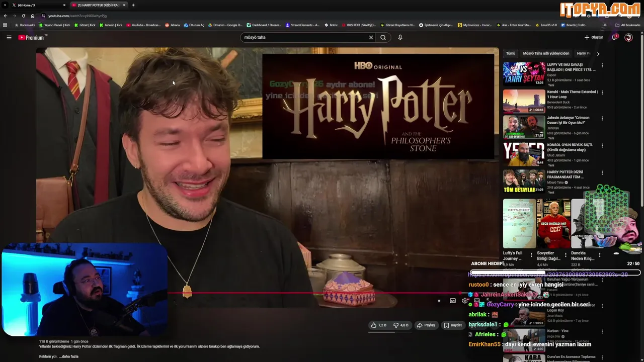Close the 'Home / X' browser tab
The image size is (644, 362).
[64, 5]
